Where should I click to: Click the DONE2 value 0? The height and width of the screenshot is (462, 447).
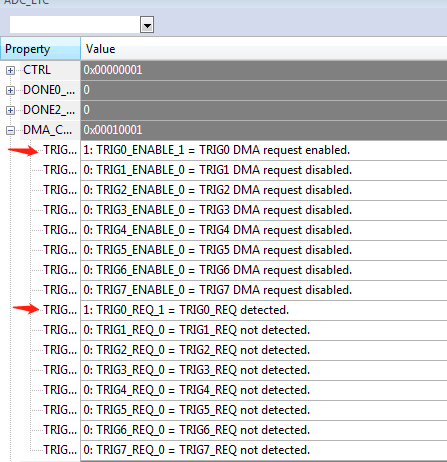click(87, 110)
